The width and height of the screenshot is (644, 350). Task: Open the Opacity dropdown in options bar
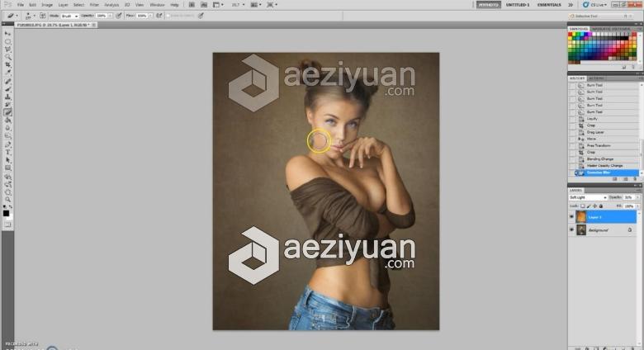(x=110, y=16)
